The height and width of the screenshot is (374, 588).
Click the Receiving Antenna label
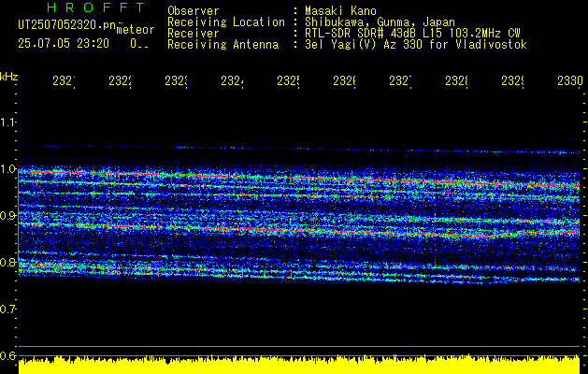pos(223,45)
